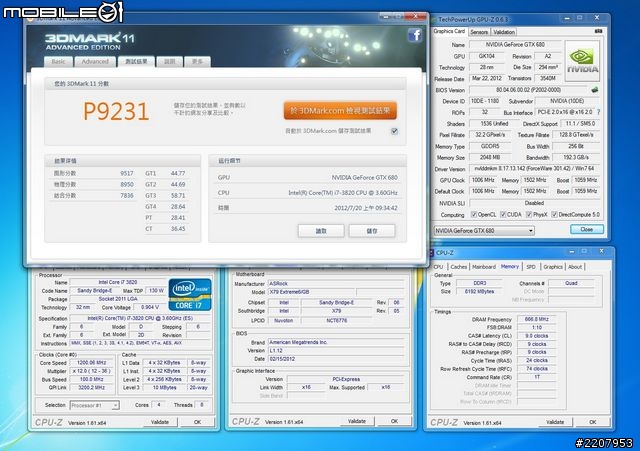640x451 pixels.
Task: Click the BIOS Version field in GPU-Z
Action: (528, 90)
